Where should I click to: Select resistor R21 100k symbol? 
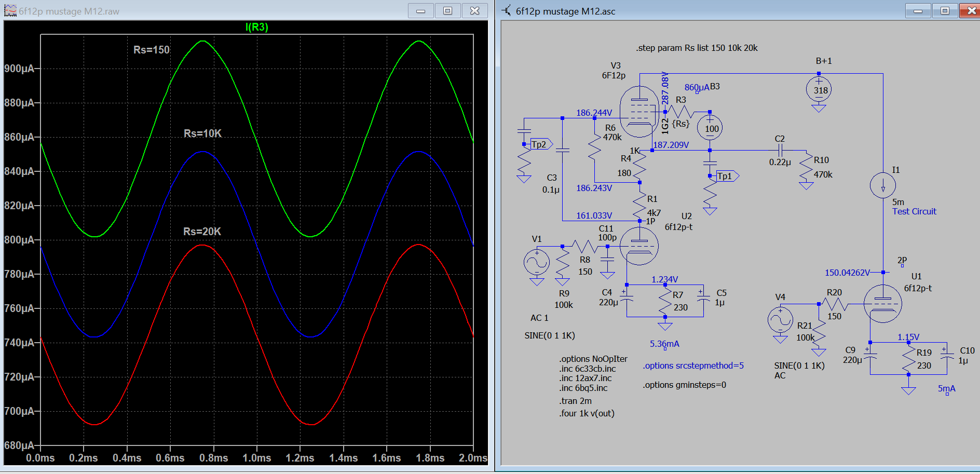[x=819, y=332]
